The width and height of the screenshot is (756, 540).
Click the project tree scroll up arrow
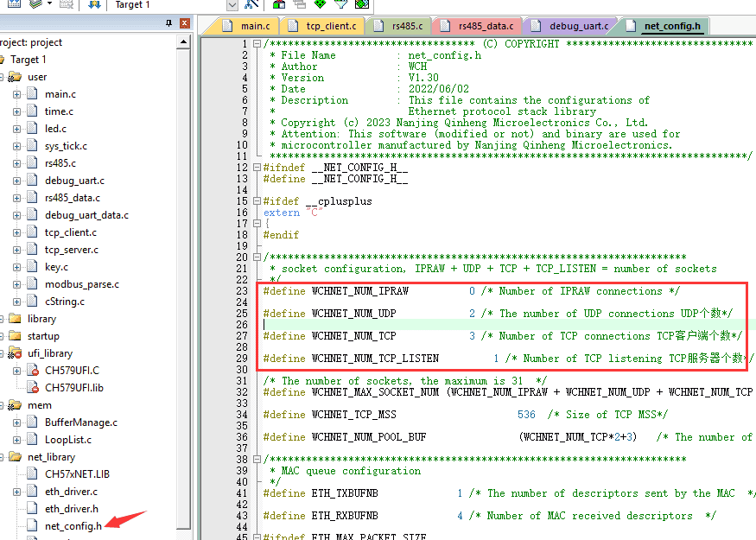pyautogui.click(x=185, y=43)
